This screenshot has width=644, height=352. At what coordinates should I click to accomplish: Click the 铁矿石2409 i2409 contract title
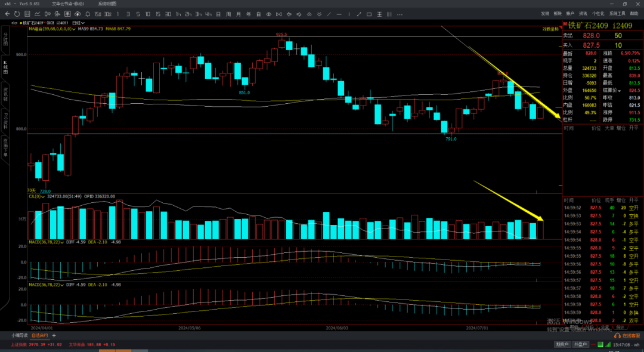pyautogui.click(x=600, y=26)
